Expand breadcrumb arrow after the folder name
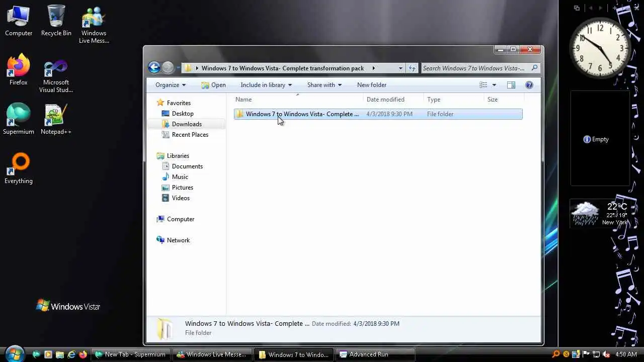Image resolution: width=644 pixels, height=362 pixels. [373, 68]
